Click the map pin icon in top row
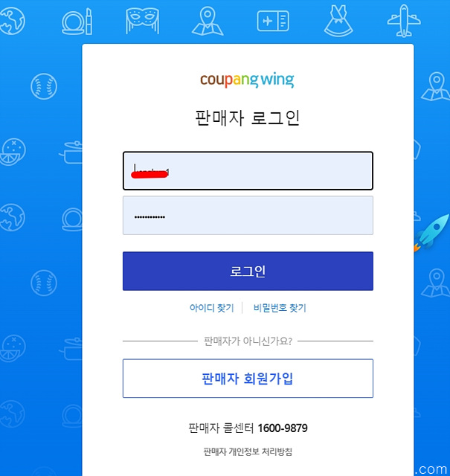The image size is (450, 476). tap(208, 21)
